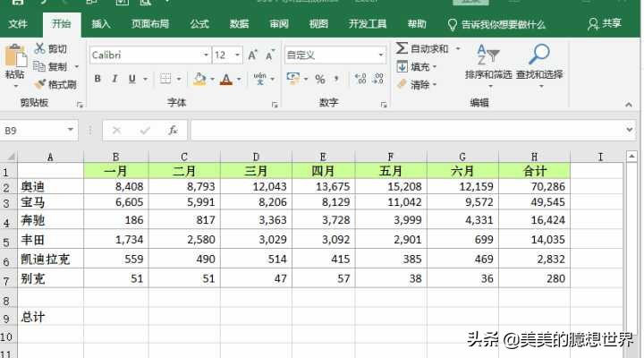
Task: Increase decimal places
Action: (360, 79)
